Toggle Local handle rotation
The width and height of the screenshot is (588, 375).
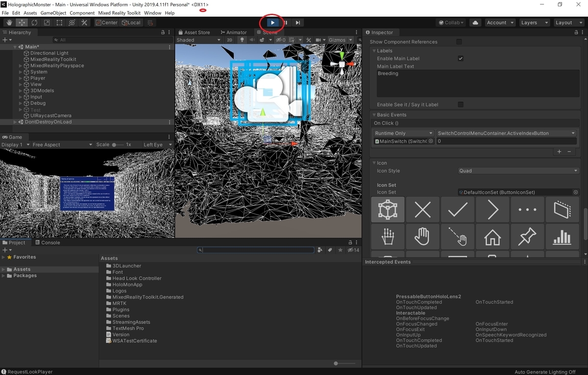[x=131, y=23]
